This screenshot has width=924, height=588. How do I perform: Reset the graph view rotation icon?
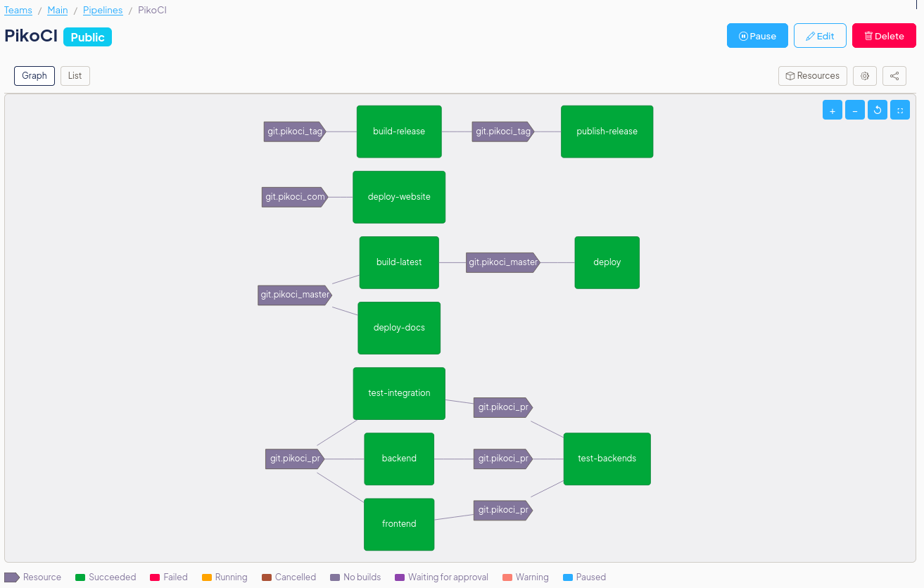coord(878,110)
